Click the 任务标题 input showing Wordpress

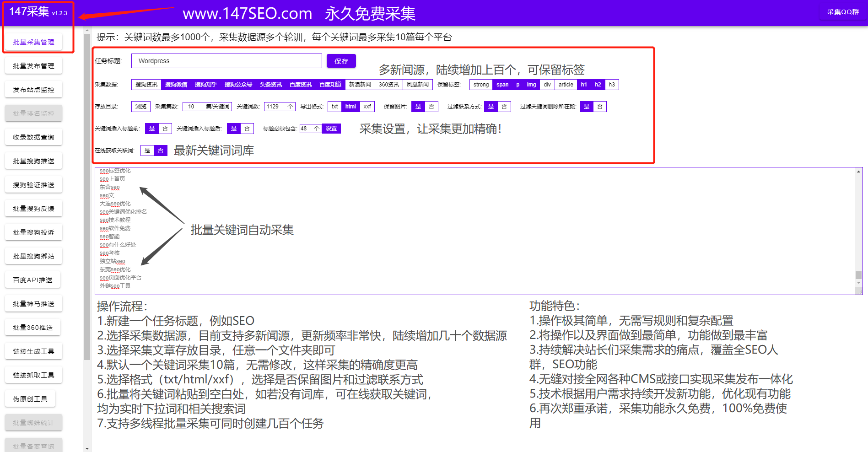[226, 61]
